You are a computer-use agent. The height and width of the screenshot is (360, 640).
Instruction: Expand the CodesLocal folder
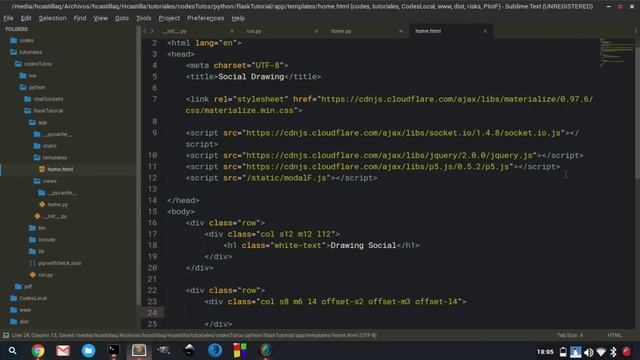pos(28,298)
